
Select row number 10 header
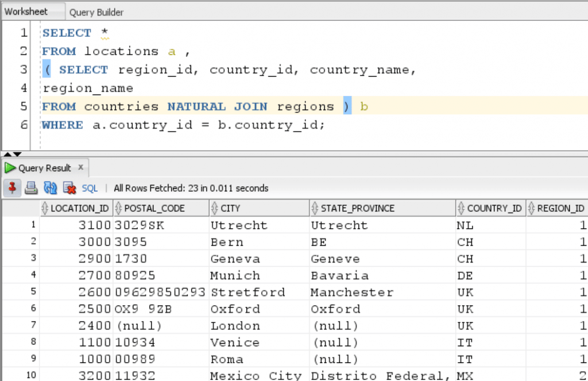click(21, 375)
